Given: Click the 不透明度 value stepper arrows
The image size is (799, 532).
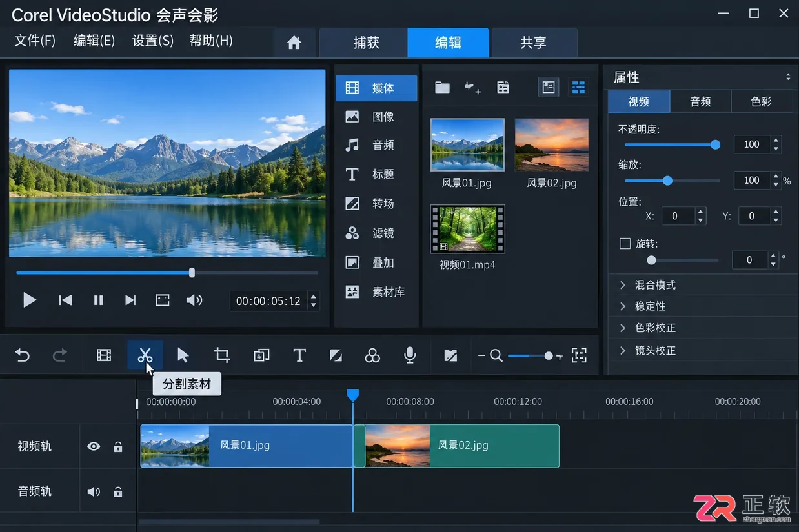Looking at the screenshot, I should 776,144.
